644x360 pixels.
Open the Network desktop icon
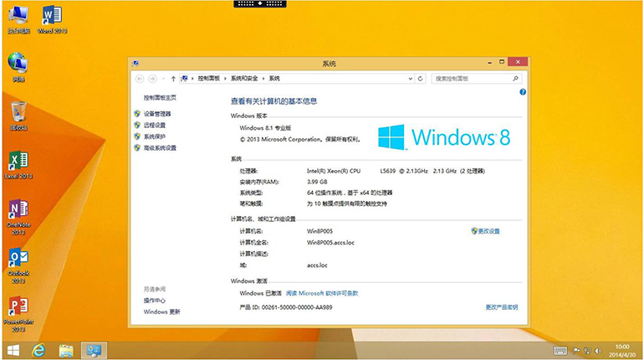(x=18, y=68)
